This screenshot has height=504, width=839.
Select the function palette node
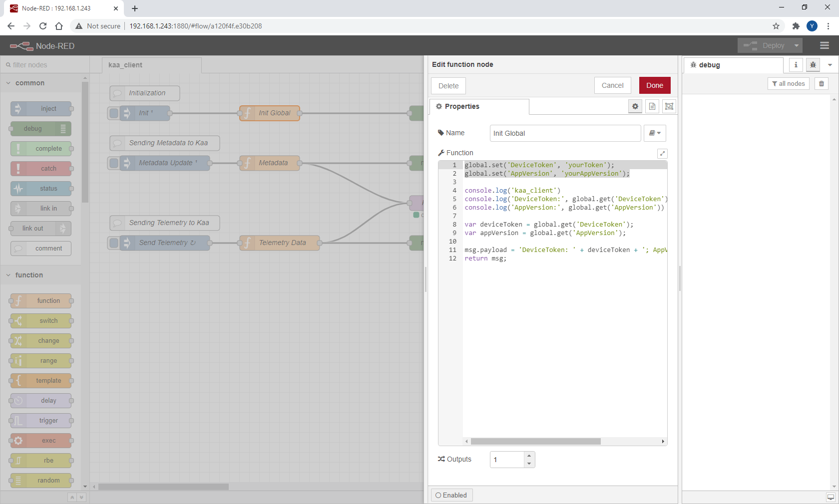(41, 301)
